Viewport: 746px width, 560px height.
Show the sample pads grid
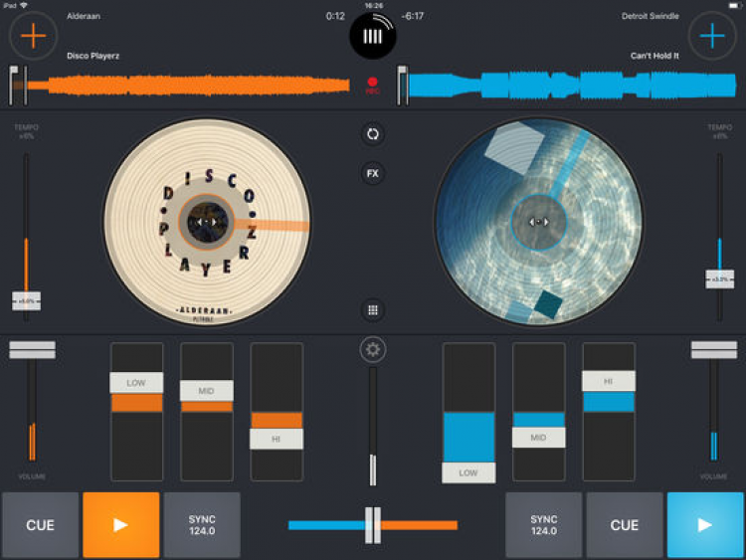click(x=373, y=310)
